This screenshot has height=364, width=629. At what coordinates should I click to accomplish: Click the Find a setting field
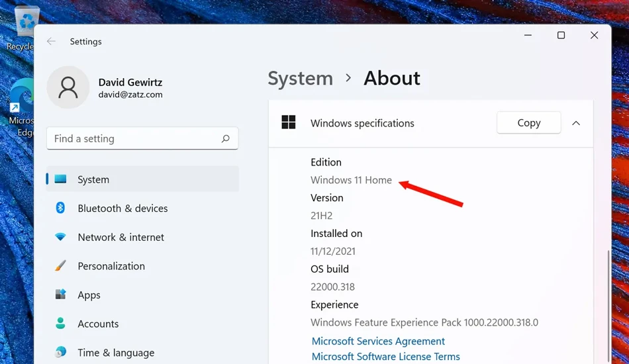click(142, 138)
